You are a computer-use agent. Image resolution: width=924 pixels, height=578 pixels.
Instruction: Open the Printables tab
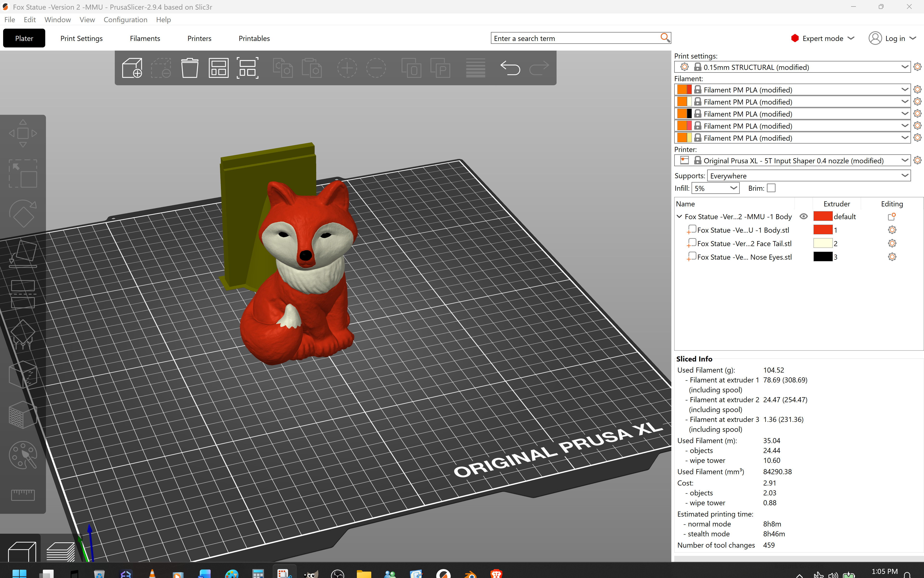point(254,38)
